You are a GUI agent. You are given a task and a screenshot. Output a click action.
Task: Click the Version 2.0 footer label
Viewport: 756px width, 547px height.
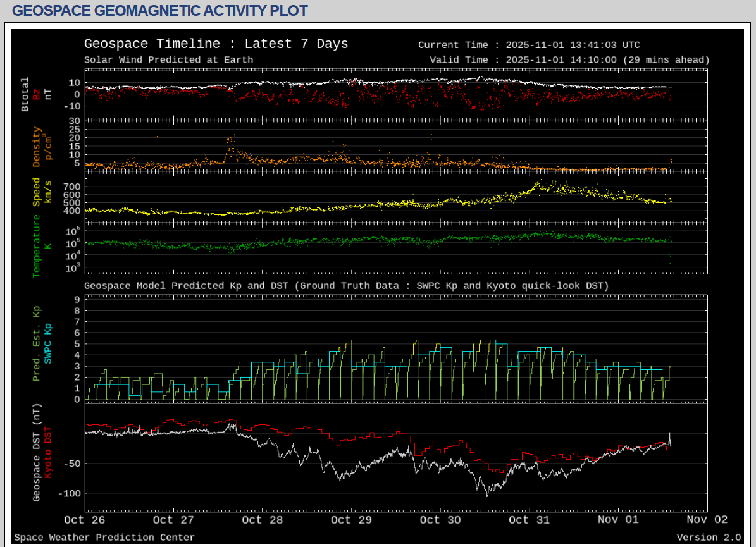click(709, 538)
